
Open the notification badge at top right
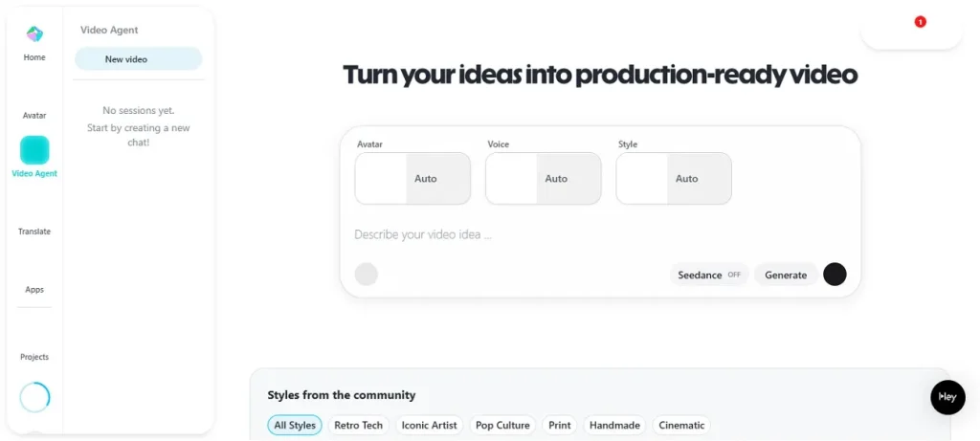tap(920, 22)
